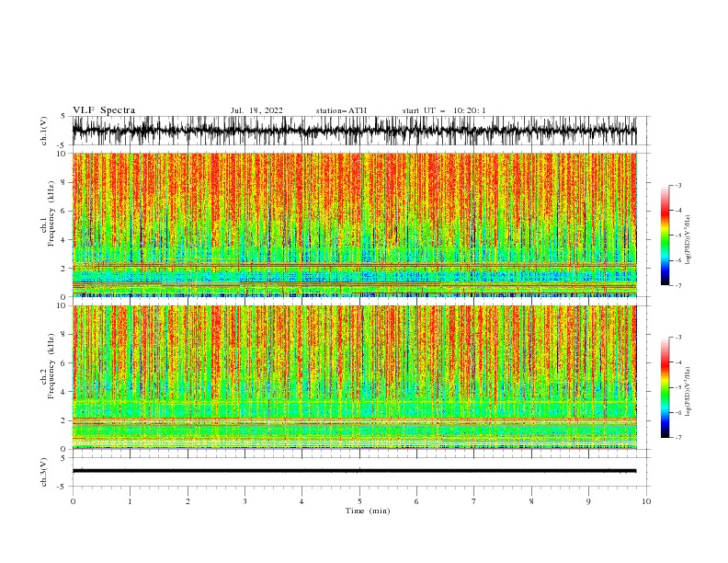The height and width of the screenshot is (563, 728).
Task: Click inside the ch.2 spectrogram panel
Action: (354, 377)
